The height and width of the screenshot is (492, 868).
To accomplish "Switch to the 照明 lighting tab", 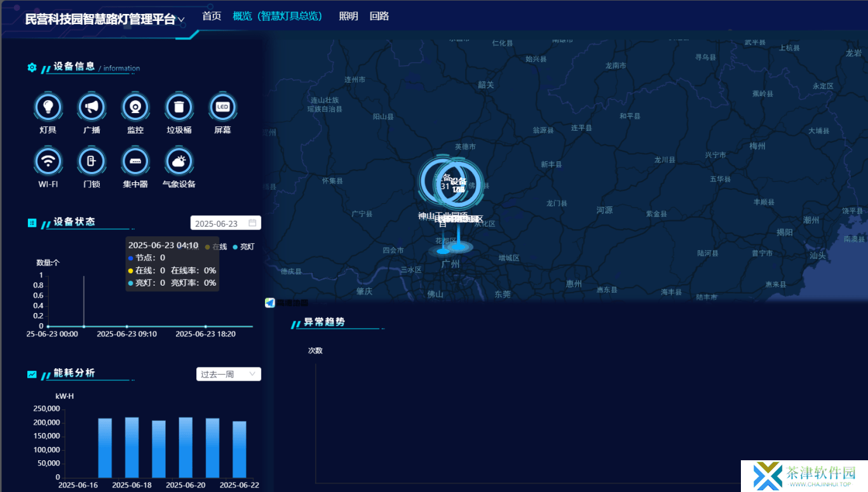I will pos(348,16).
